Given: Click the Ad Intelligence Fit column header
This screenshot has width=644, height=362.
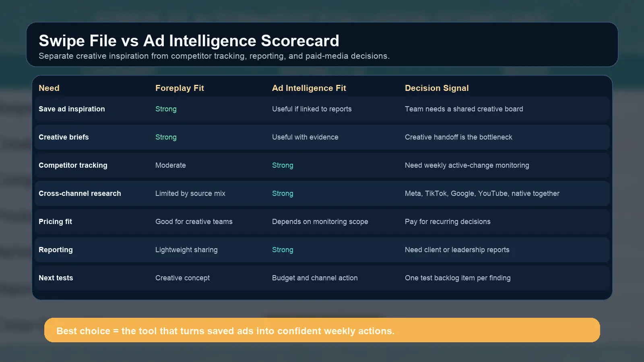Looking at the screenshot, I should coord(309,88).
